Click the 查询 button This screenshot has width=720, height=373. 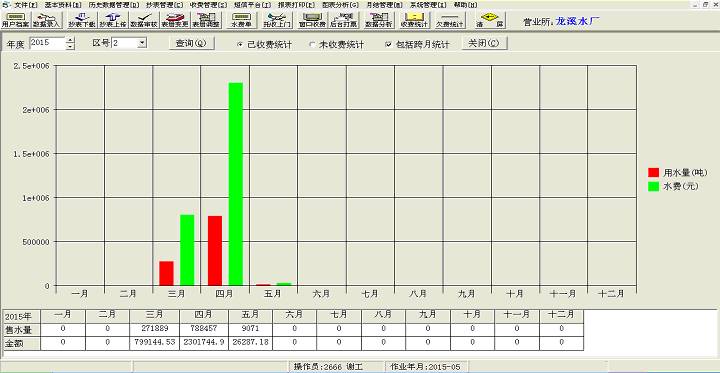191,43
